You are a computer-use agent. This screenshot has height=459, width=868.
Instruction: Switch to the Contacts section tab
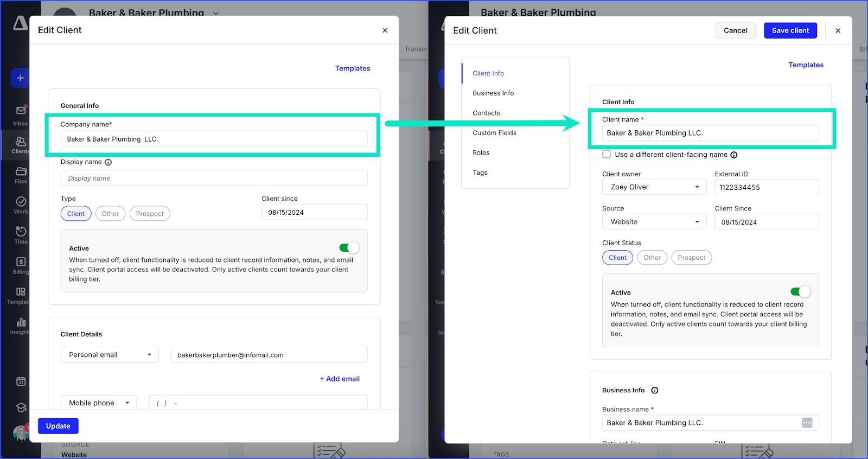coord(486,113)
